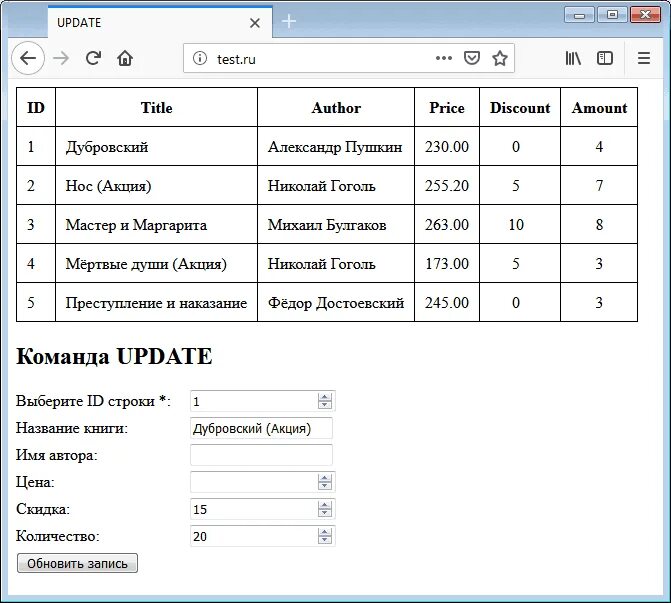Click the Author column header
This screenshot has height=603, width=671.
(x=336, y=107)
